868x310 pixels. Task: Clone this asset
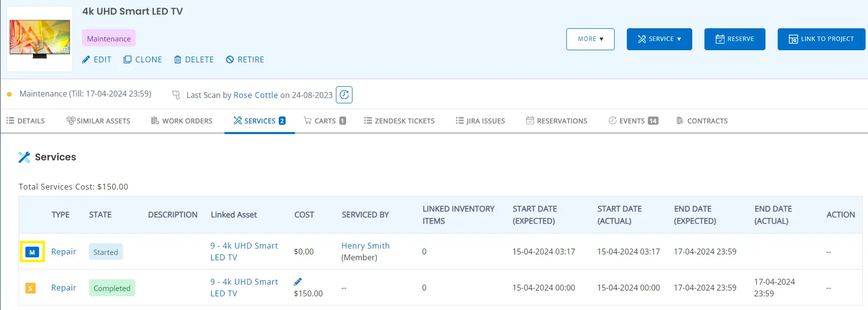tap(143, 59)
